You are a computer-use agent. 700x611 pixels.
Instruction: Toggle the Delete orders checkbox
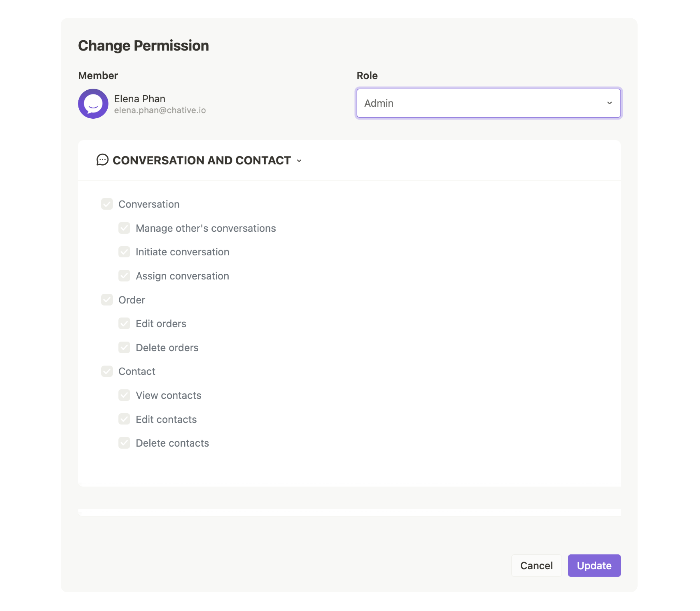point(124,347)
